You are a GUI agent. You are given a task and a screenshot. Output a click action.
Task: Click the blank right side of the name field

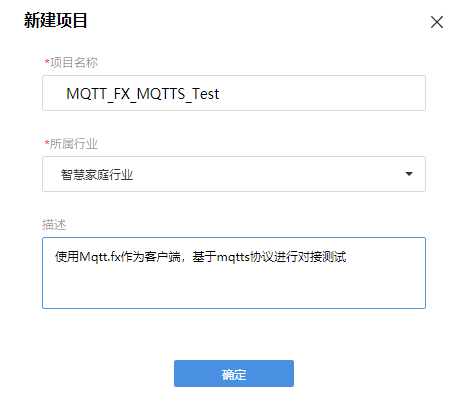click(x=322, y=93)
